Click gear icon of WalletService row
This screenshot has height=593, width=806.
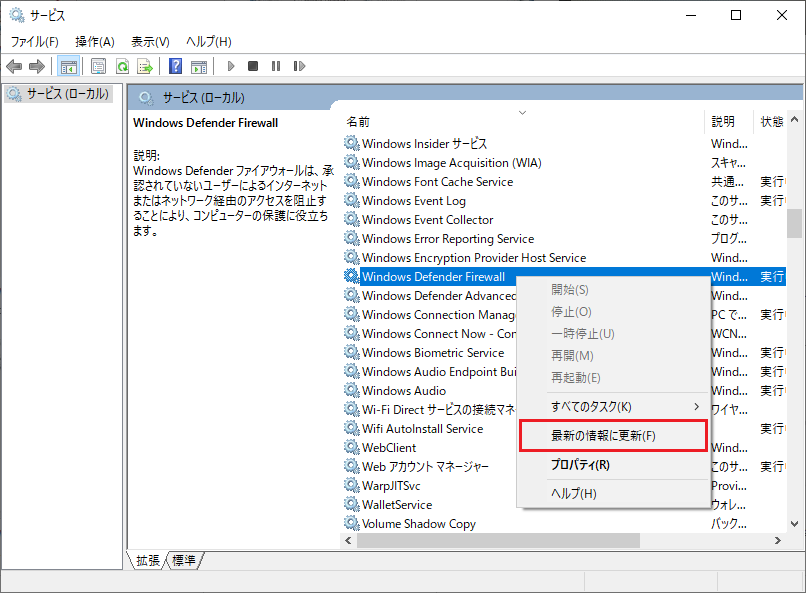(x=352, y=505)
